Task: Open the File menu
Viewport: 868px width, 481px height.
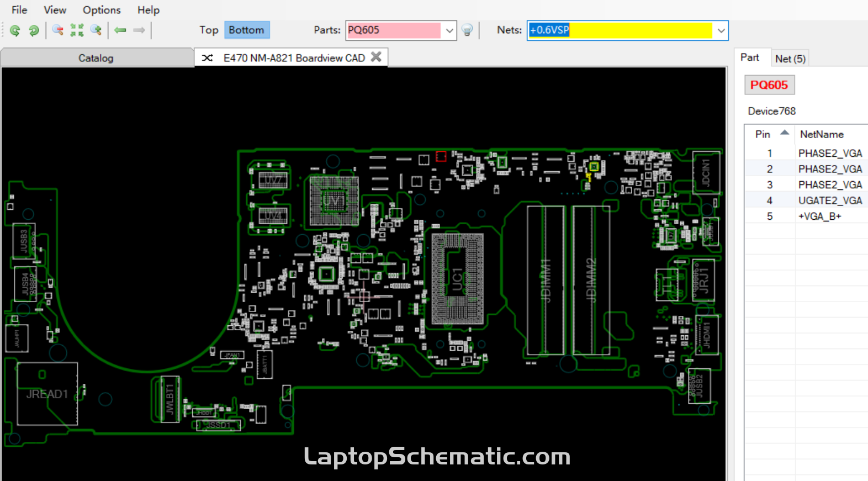Action: tap(19, 10)
